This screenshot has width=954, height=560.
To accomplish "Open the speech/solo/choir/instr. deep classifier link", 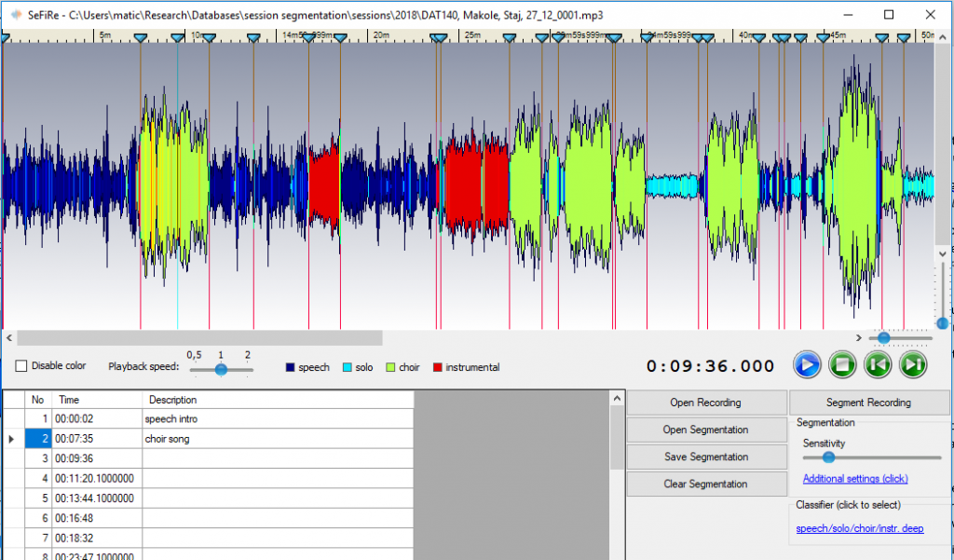I will [860, 528].
